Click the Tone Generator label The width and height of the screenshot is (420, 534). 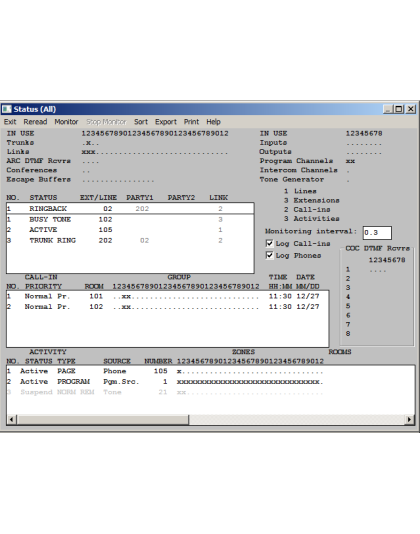[x=292, y=179]
